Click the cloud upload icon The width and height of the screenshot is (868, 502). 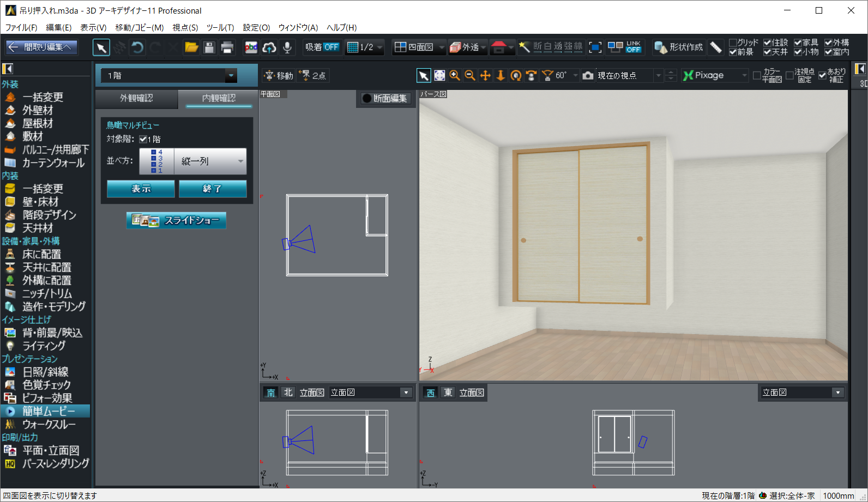pos(269,47)
